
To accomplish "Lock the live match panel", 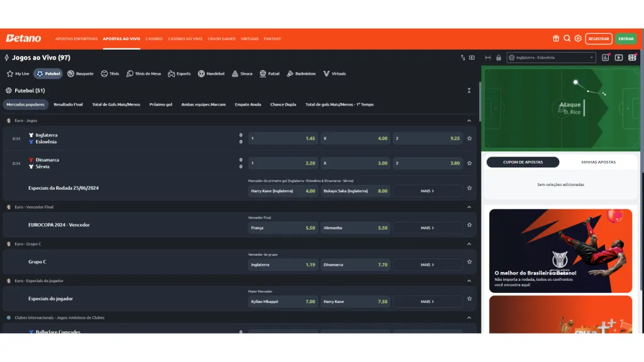I will tap(498, 57).
